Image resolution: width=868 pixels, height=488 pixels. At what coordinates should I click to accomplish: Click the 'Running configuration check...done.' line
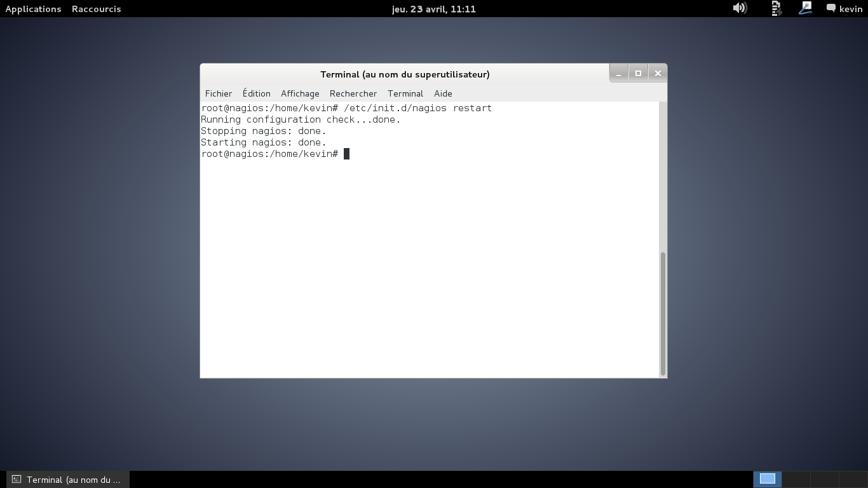(x=301, y=119)
